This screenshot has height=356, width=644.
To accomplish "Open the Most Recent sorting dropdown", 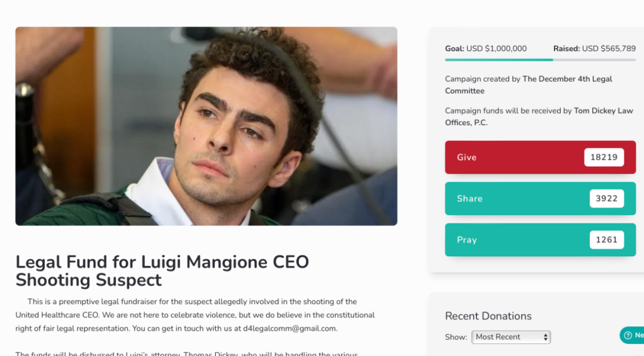I will pyautogui.click(x=511, y=337).
